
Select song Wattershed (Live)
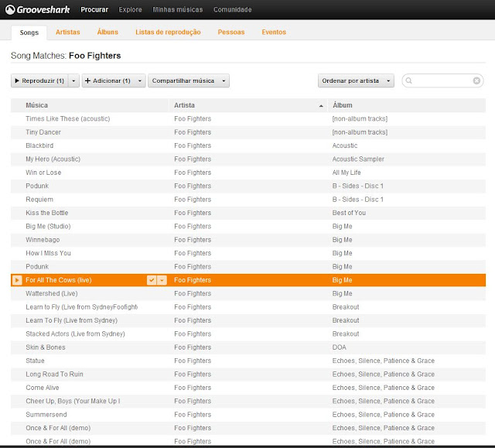(x=52, y=293)
